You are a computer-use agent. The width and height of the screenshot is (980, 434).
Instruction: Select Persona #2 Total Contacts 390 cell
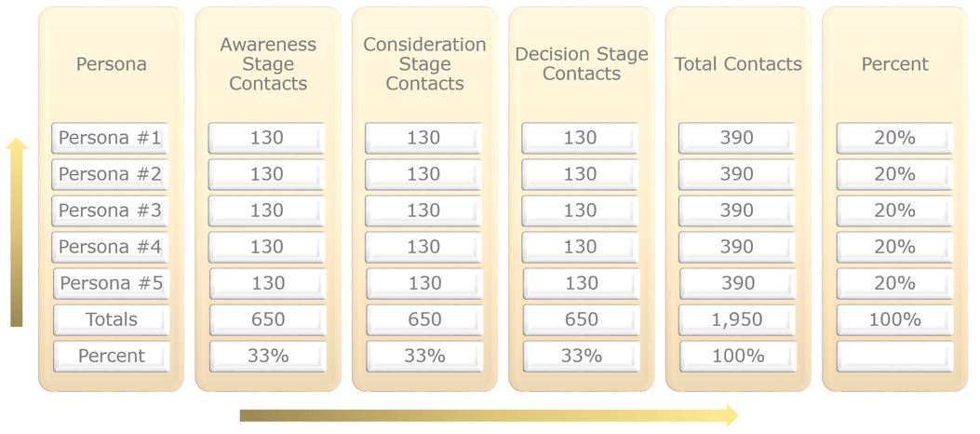click(x=737, y=174)
